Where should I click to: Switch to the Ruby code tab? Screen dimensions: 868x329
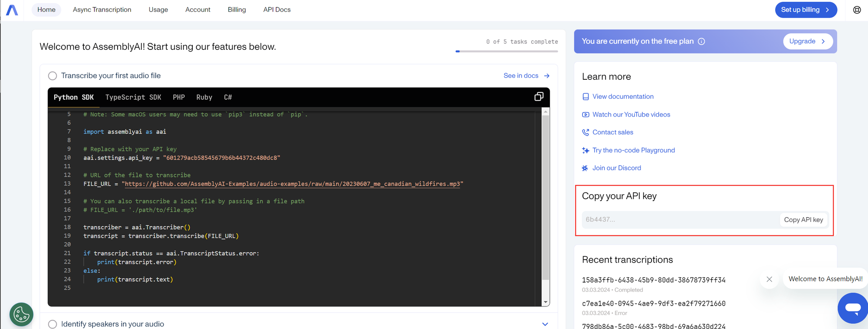point(204,97)
